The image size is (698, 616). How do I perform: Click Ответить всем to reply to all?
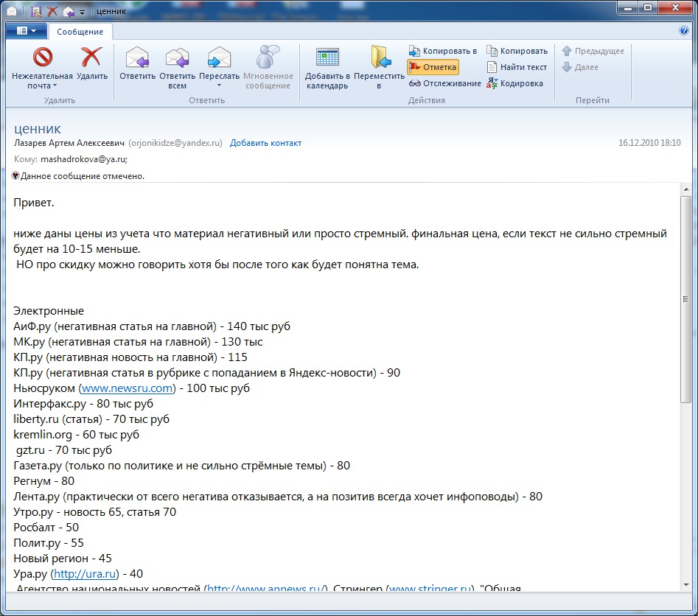(x=177, y=57)
